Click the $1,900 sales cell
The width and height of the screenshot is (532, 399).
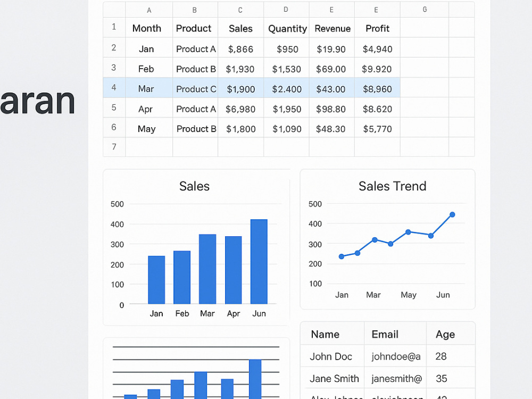[240, 88]
